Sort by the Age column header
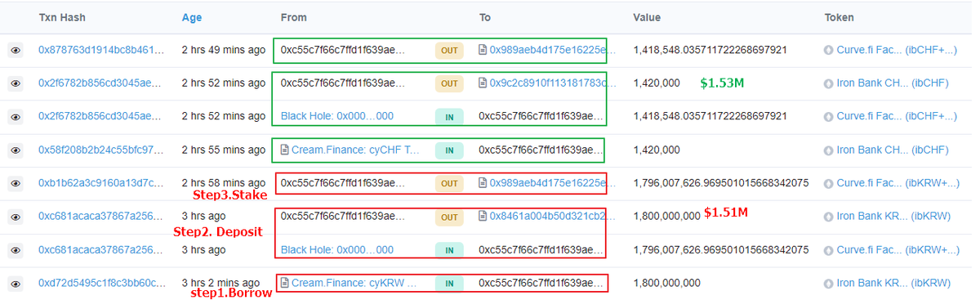Viewport: 980px width, 300px height. click(192, 17)
